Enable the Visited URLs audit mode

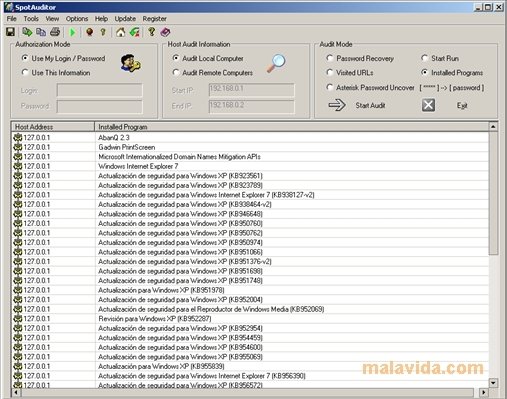pos(329,72)
